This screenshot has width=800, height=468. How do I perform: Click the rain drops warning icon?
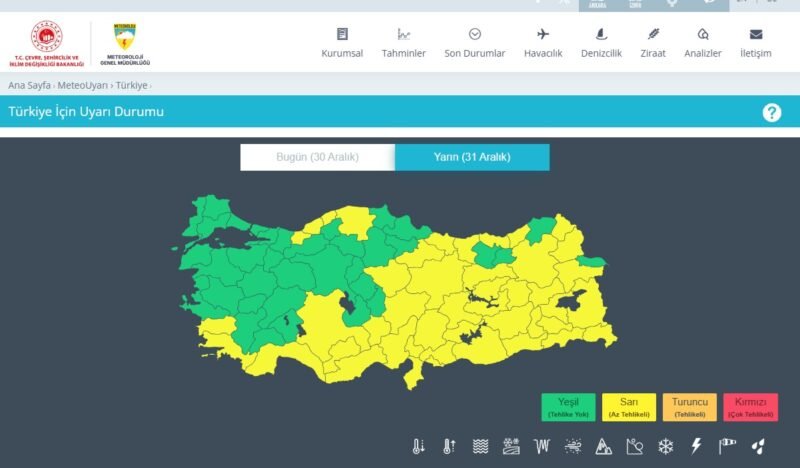[758, 446]
